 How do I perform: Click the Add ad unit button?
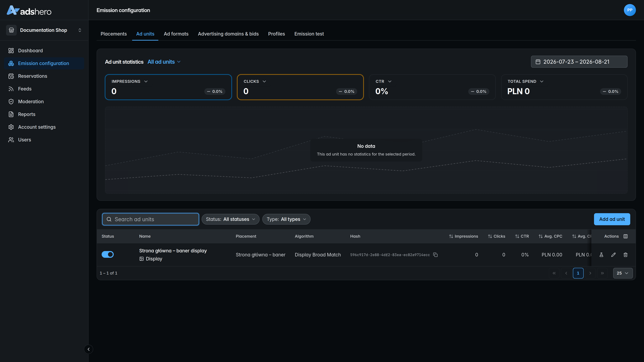click(612, 219)
